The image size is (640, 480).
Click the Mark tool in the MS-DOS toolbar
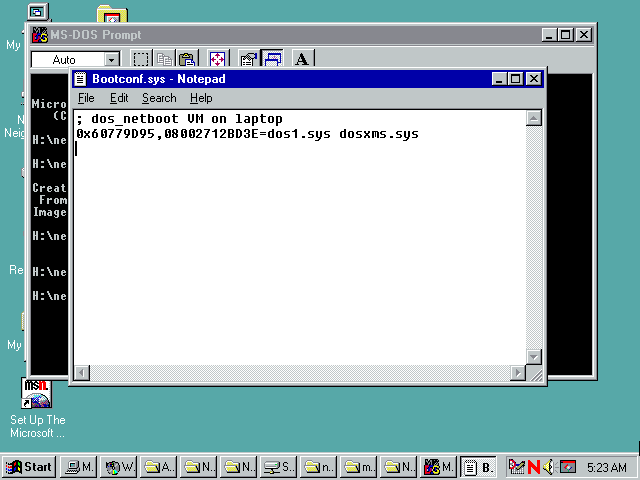(x=141, y=60)
